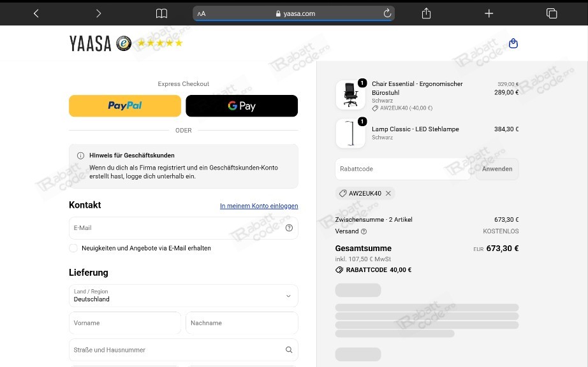Show all open tabs overview
Viewport: 588px width, 367px height.
coord(552,13)
